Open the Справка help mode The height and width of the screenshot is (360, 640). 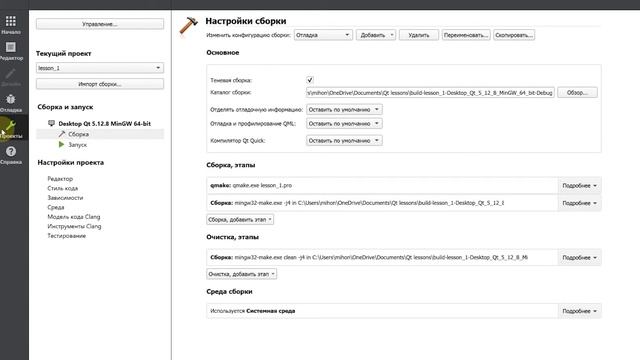[x=11, y=155]
